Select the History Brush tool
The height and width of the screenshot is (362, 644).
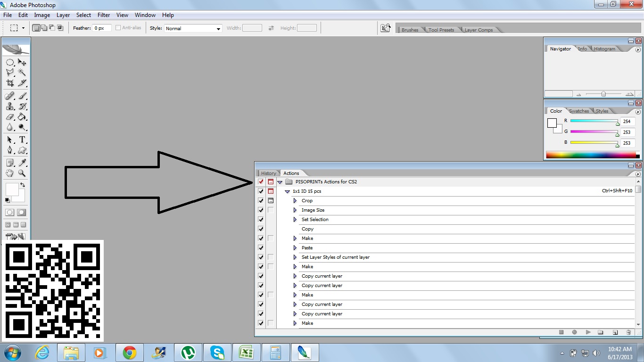(22, 107)
